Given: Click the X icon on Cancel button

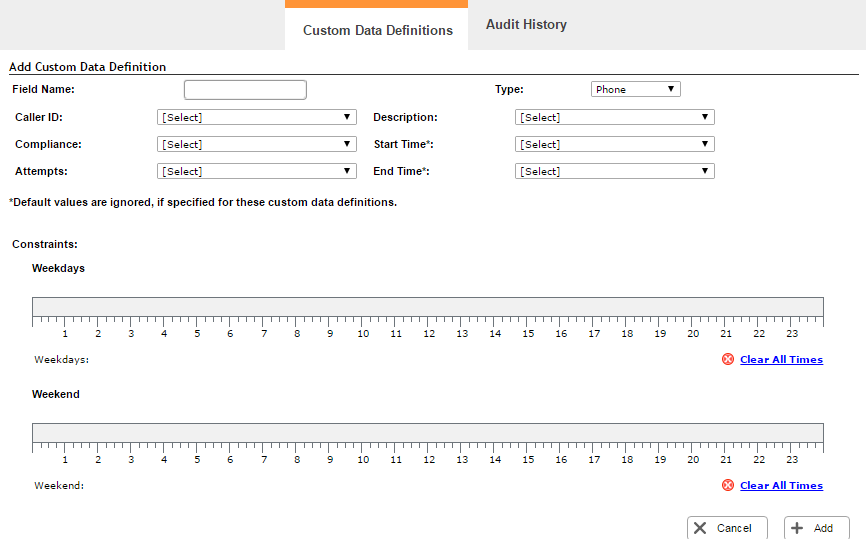Looking at the screenshot, I should point(699,528).
